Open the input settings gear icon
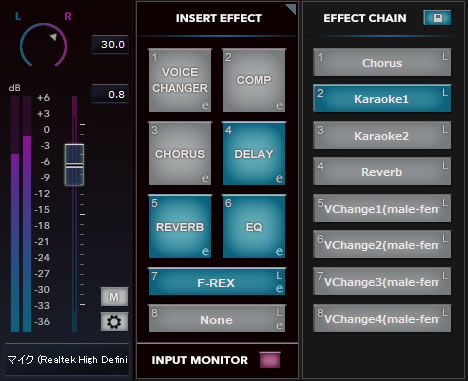The image size is (468, 381). [114, 322]
